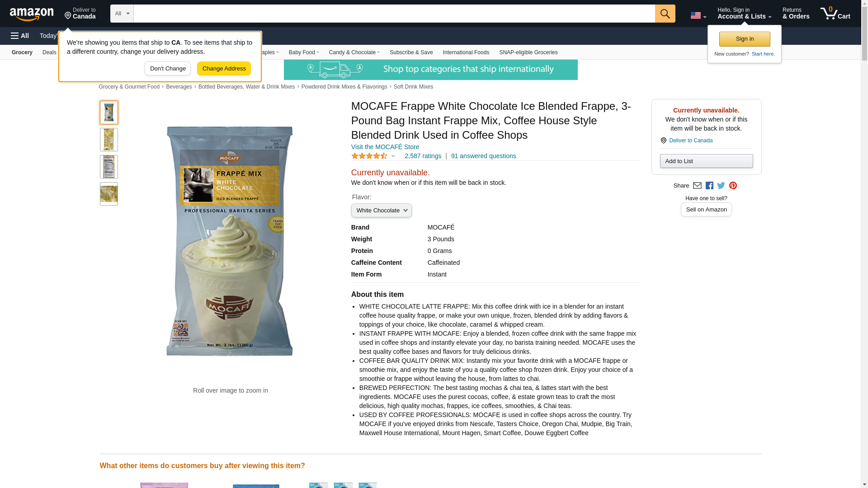Screen dimensions: 868x488
Task: Click the Change Address button
Action: 224,69
